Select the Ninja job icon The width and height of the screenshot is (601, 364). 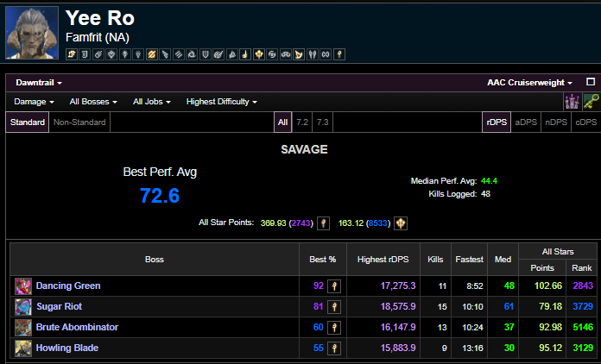(192, 54)
